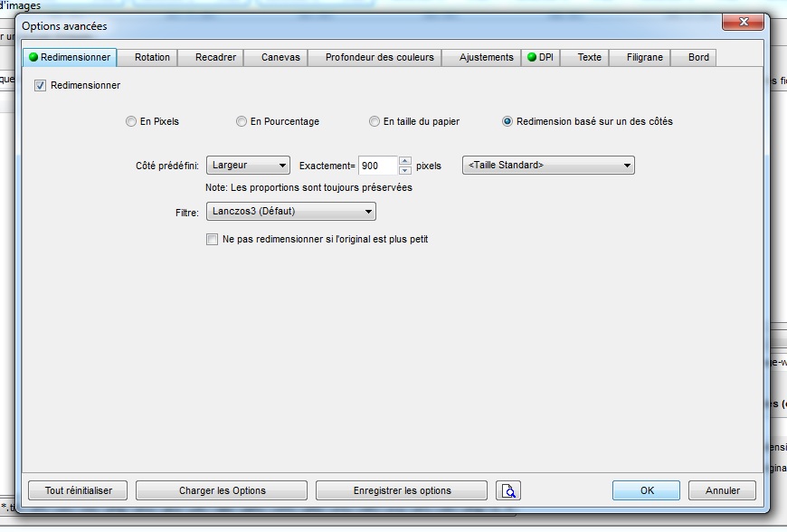Screen dimensions: 787x532
Task: Select 'En taille du papier' radio option
Action: click(375, 121)
